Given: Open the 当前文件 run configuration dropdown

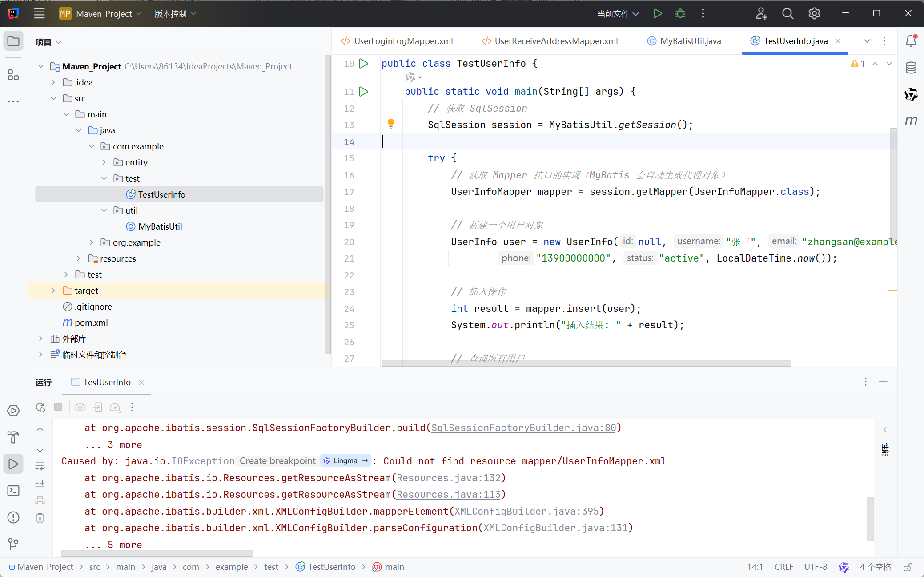Looking at the screenshot, I should [618, 14].
